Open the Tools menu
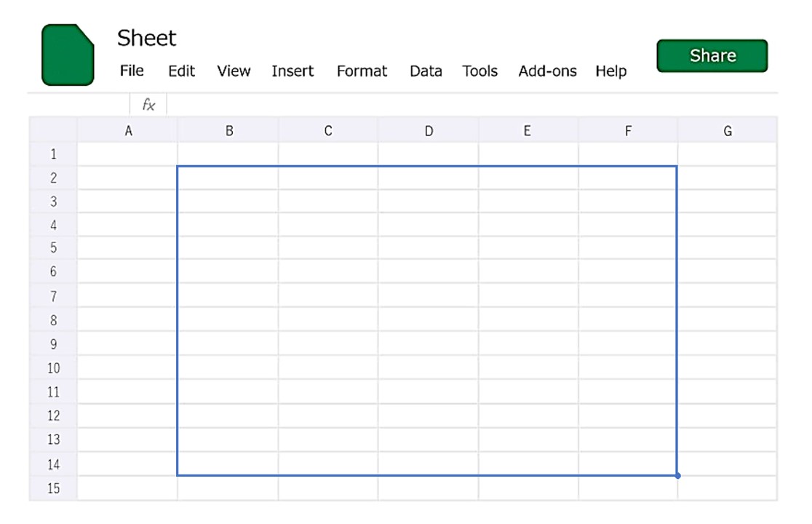The image size is (812, 524). (x=479, y=71)
